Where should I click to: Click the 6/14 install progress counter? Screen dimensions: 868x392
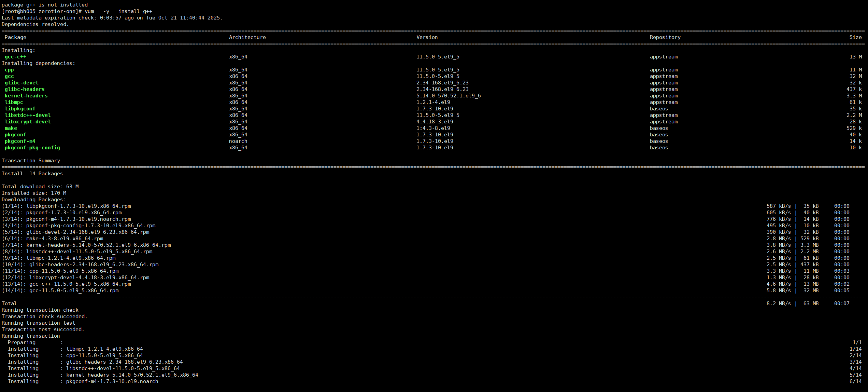[x=855, y=381]
